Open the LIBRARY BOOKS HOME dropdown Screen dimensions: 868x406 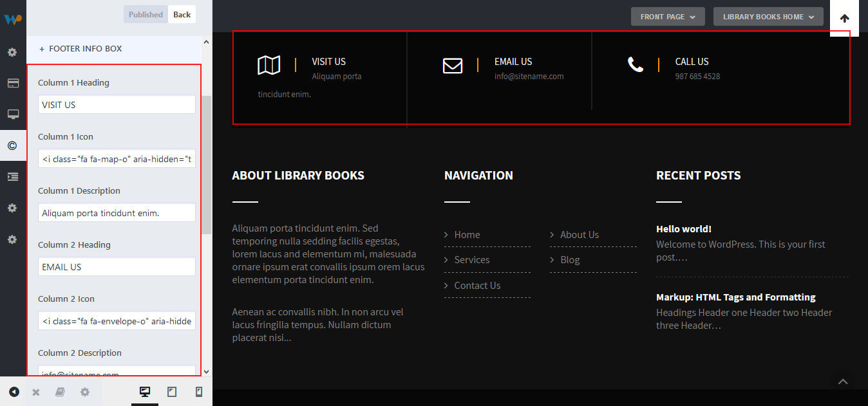coord(768,17)
